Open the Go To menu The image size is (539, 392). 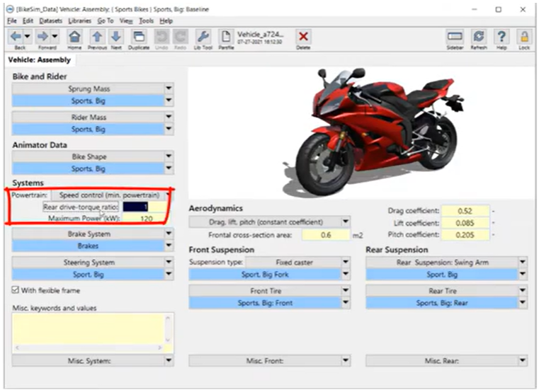pyautogui.click(x=106, y=21)
